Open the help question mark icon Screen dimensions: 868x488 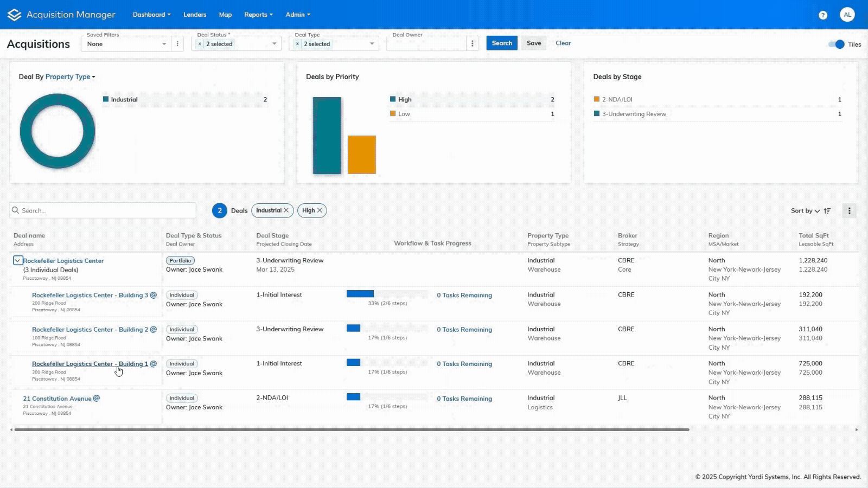click(823, 15)
